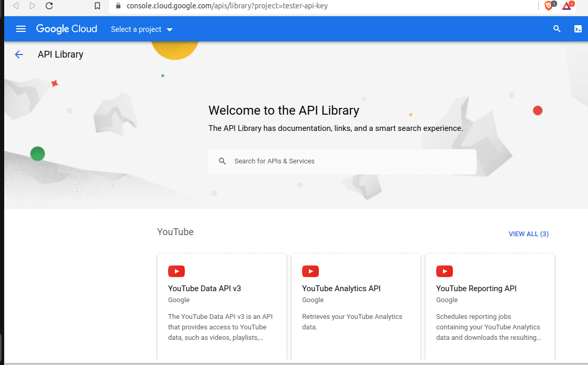Click the YouTube Analytics API icon
The width and height of the screenshot is (588, 365).
point(310,271)
